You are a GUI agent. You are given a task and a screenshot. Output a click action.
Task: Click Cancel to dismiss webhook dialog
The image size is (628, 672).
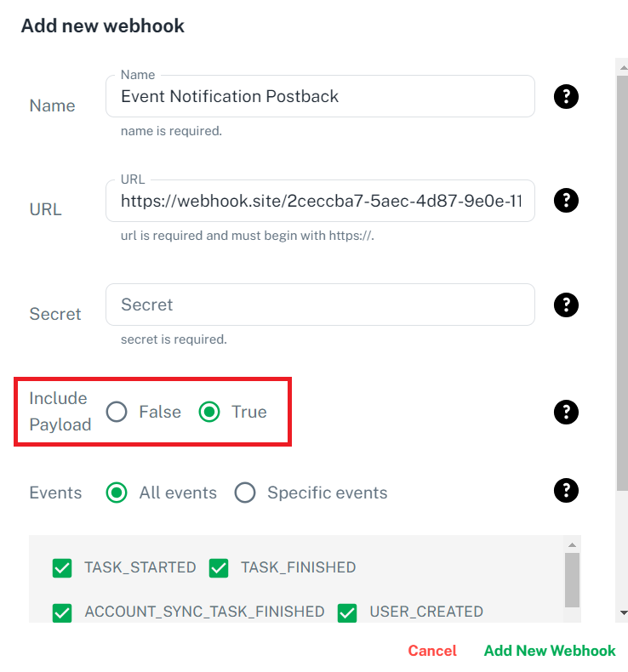point(432,651)
